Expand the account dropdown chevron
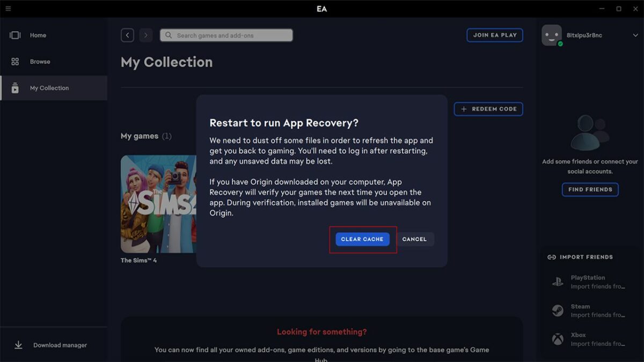This screenshot has height=362, width=644. (635, 35)
